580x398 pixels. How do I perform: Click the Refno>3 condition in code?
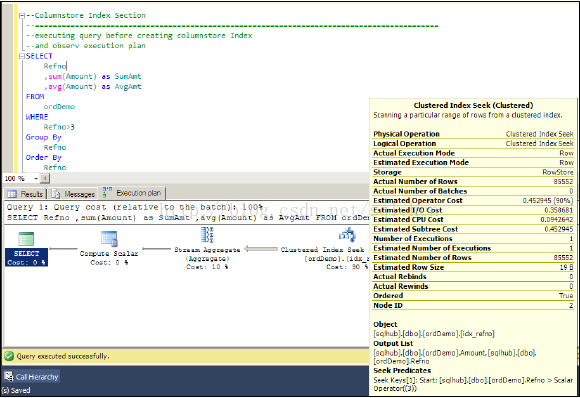click(x=59, y=127)
